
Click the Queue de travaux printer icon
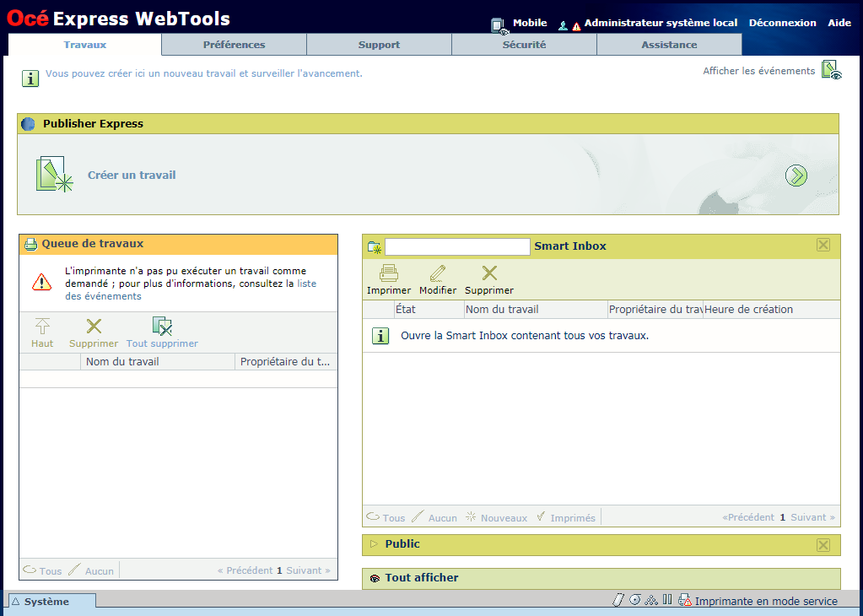[x=31, y=244]
